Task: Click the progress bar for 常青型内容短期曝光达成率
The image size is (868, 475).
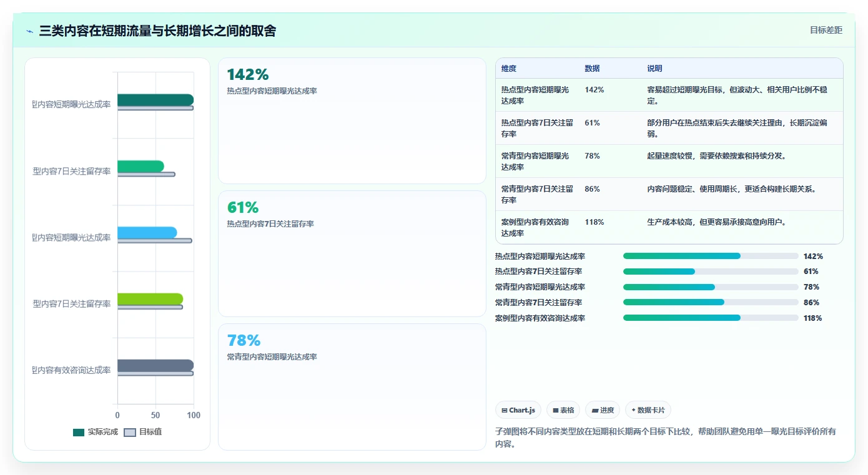Action: 711,287
